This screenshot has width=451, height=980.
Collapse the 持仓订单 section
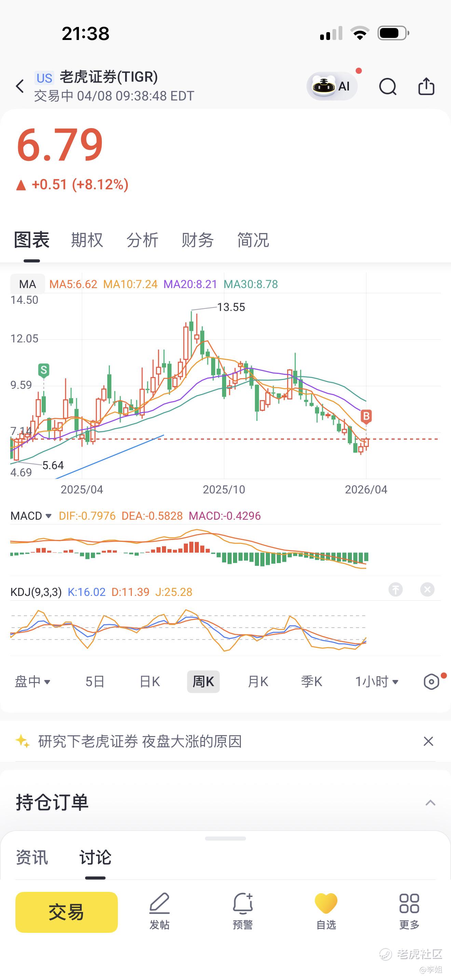(430, 803)
